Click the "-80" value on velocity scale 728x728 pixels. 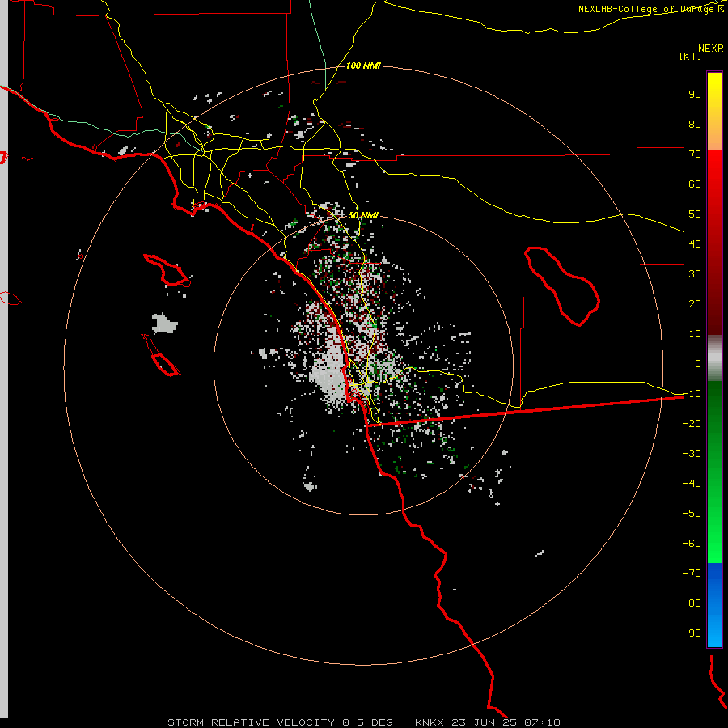tap(692, 603)
